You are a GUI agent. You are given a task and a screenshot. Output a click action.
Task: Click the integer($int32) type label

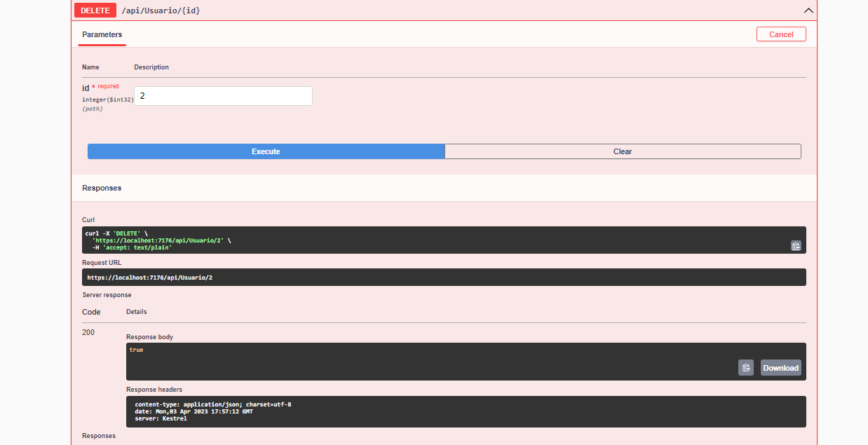[x=108, y=100]
